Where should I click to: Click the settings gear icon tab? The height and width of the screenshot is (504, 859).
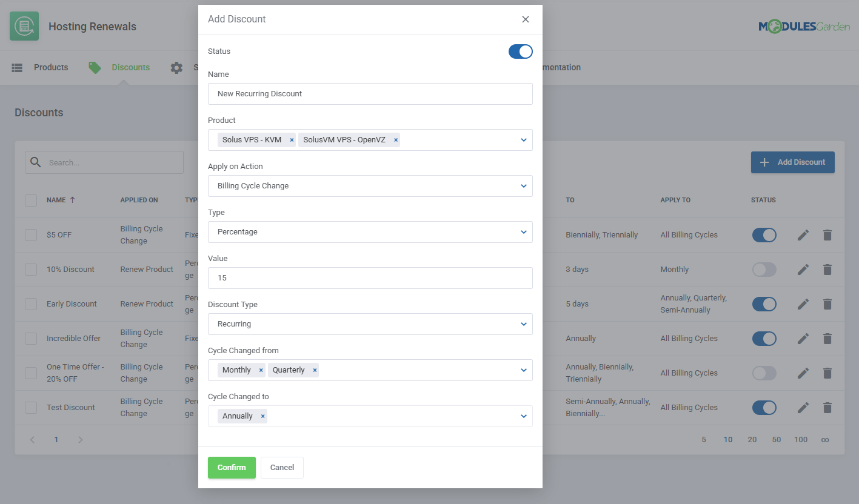[176, 67]
